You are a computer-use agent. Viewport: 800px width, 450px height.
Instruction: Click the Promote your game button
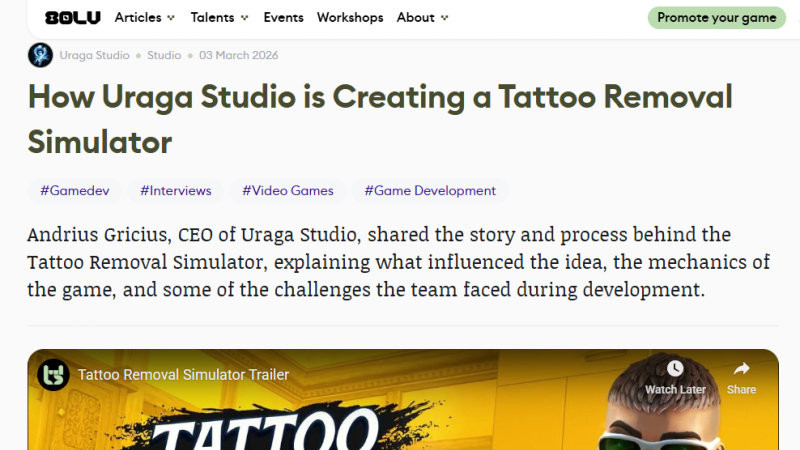tap(716, 18)
